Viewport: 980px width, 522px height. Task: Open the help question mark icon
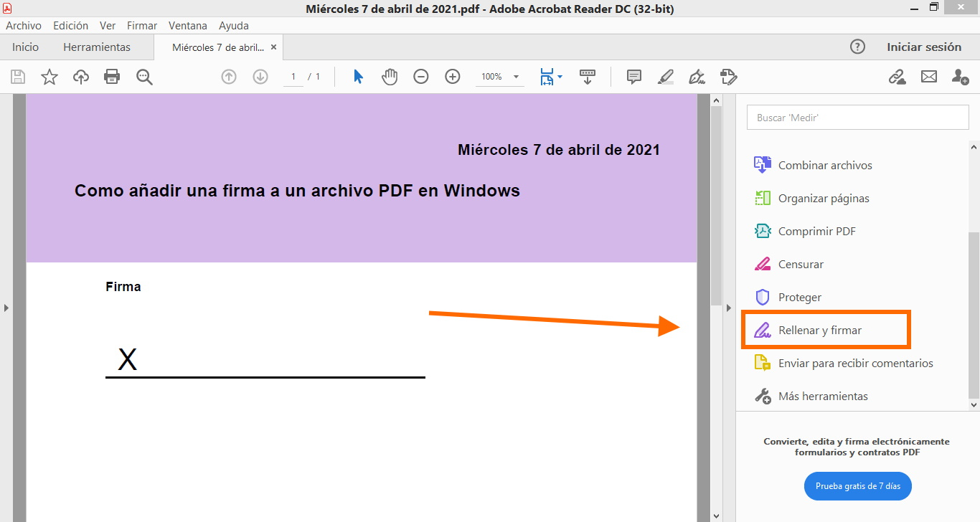[857, 47]
